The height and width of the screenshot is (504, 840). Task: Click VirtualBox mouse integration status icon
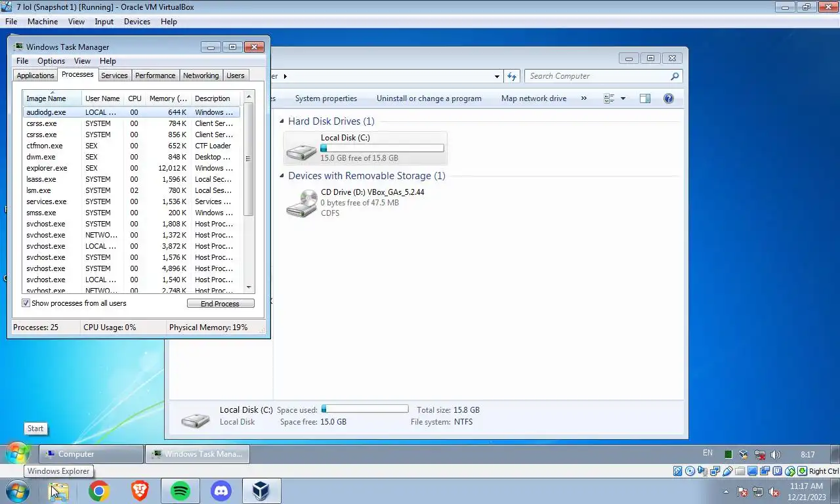pos(790,471)
